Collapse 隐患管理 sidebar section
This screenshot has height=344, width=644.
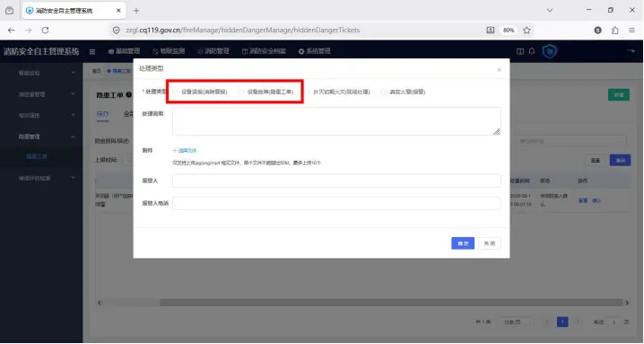point(41,137)
